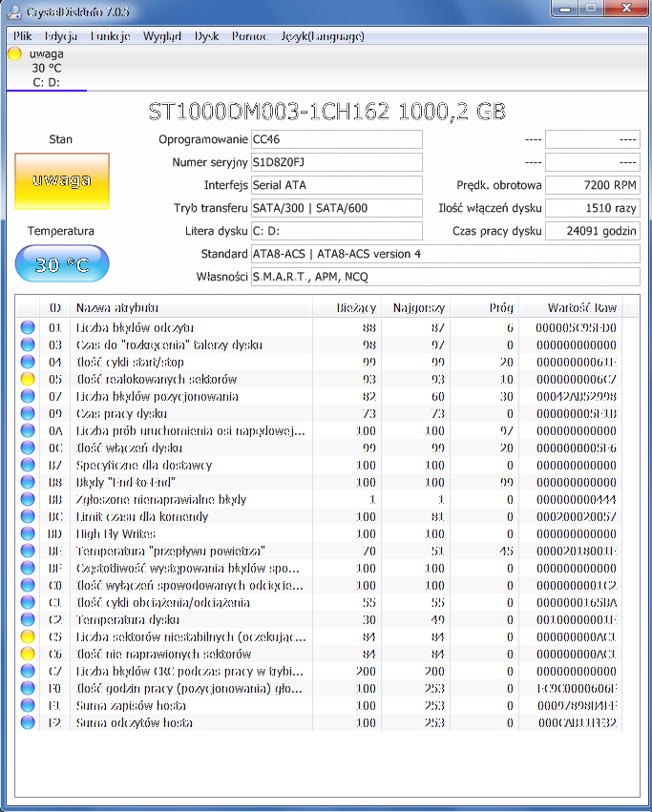Open the Pomoc menu
Screen dimensions: 652x812
coord(250,36)
